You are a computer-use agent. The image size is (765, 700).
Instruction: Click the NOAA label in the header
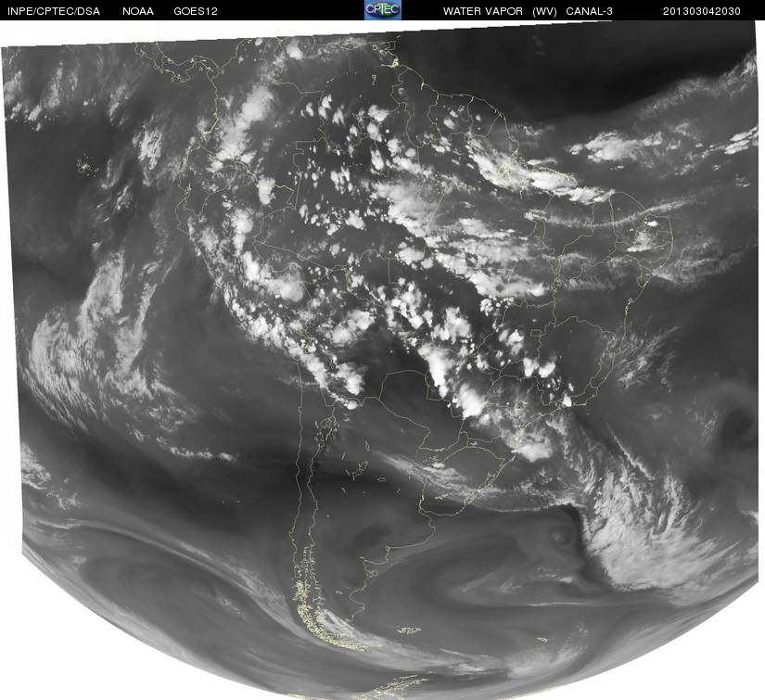(x=138, y=11)
